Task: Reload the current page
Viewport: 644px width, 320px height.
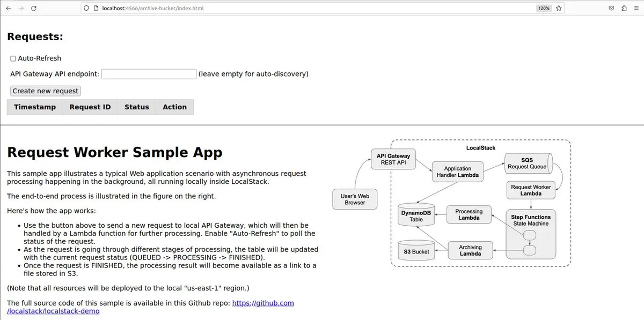Action: (x=34, y=8)
